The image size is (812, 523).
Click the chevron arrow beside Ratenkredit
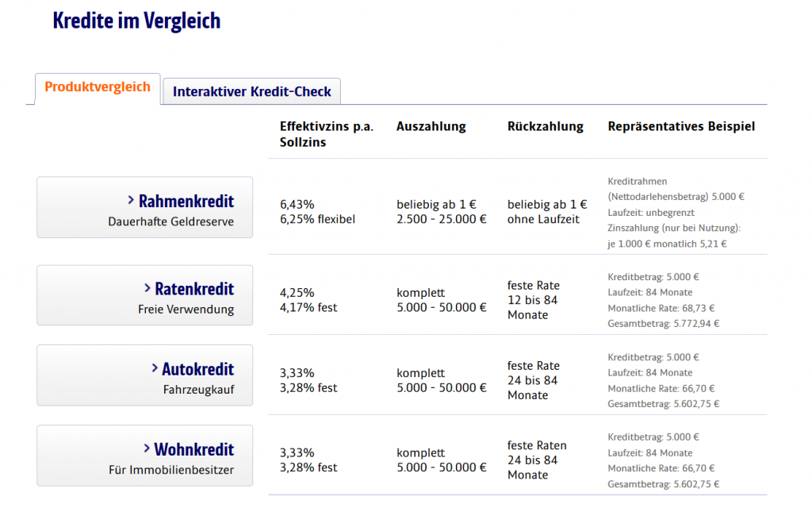click(x=147, y=287)
